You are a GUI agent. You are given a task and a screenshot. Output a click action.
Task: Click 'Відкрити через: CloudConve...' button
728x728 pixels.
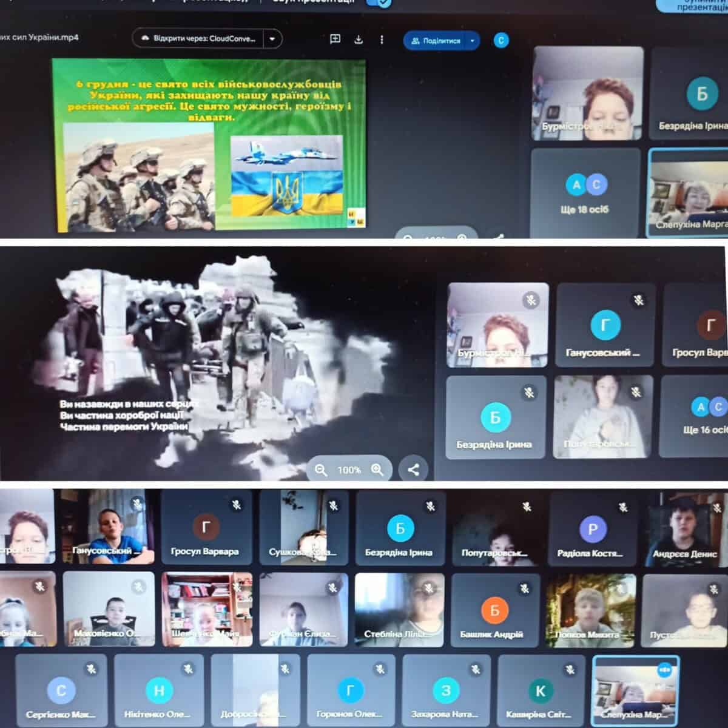coord(198,39)
